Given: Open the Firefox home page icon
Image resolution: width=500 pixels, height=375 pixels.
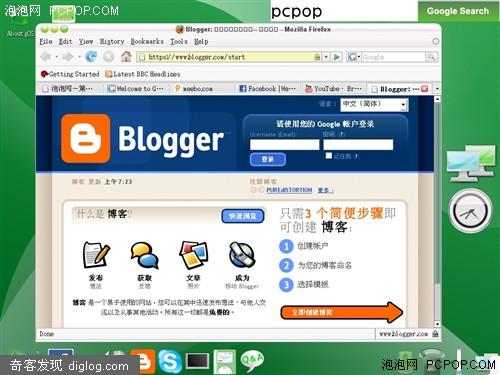Looking at the screenshot, I should click(x=126, y=57).
